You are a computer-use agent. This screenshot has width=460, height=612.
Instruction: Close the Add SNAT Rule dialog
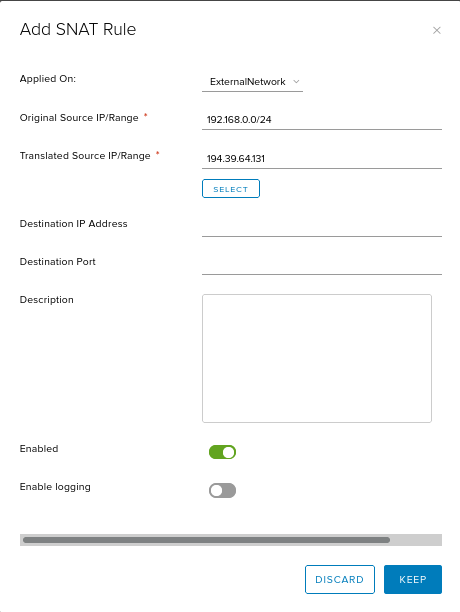point(437,30)
